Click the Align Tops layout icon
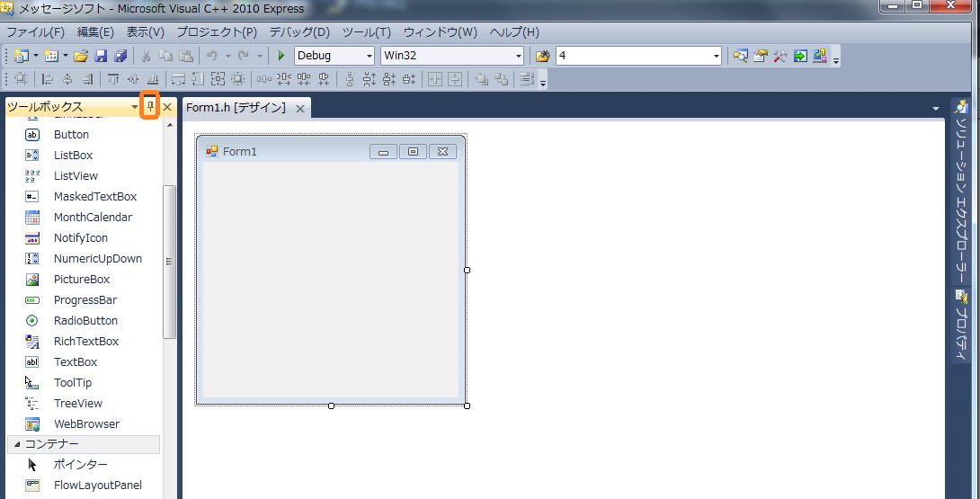The width and height of the screenshot is (980, 499). (113, 79)
